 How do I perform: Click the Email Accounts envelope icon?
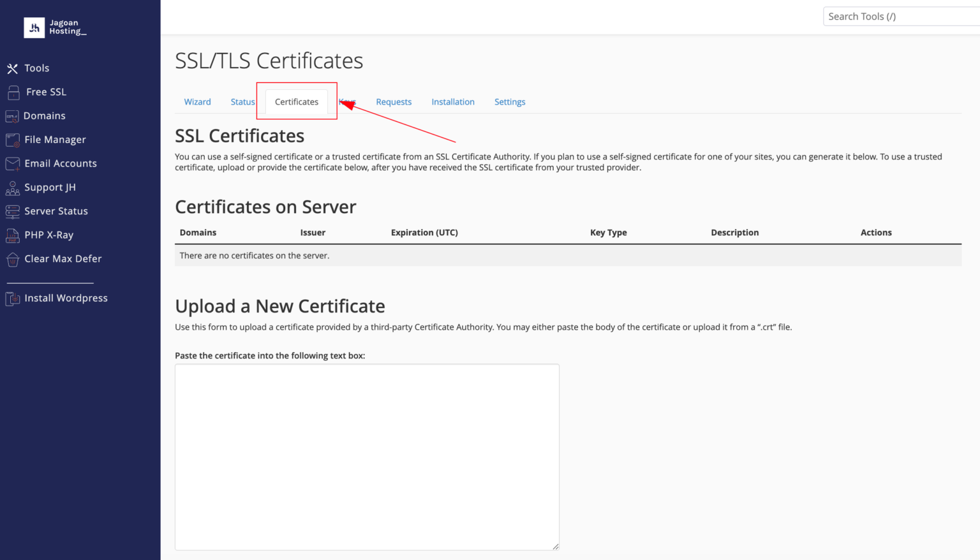[13, 164]
